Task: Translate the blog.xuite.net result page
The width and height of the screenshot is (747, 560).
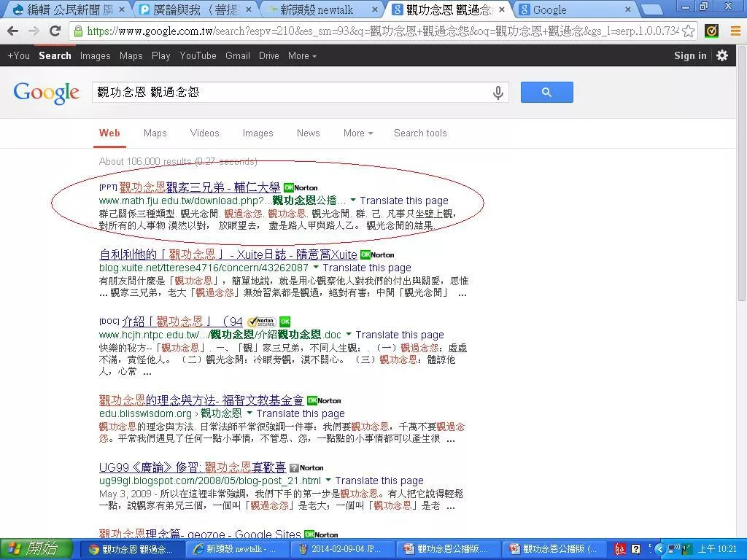Action: click(x=367, y=268)
